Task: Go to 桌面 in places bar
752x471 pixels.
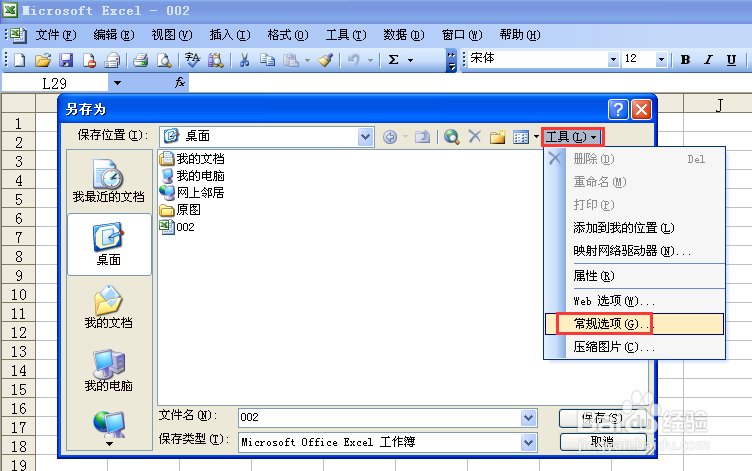Action: [109, 244]
